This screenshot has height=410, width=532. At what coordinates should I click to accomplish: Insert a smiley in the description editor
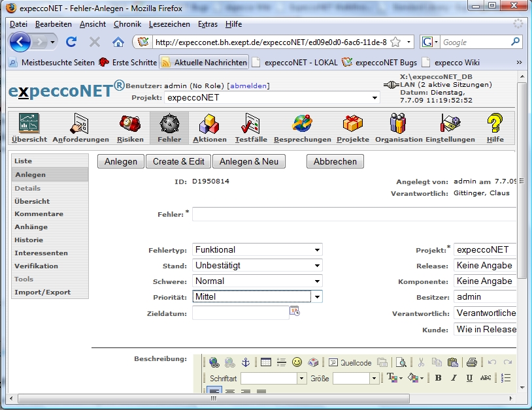[x=297, y=362]
